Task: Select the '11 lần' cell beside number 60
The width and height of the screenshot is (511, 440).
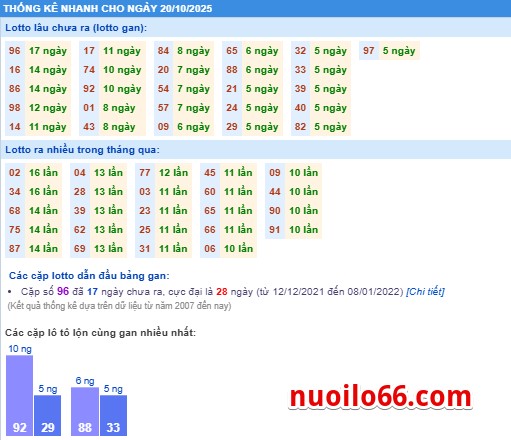Action: [x=239, y=192]
